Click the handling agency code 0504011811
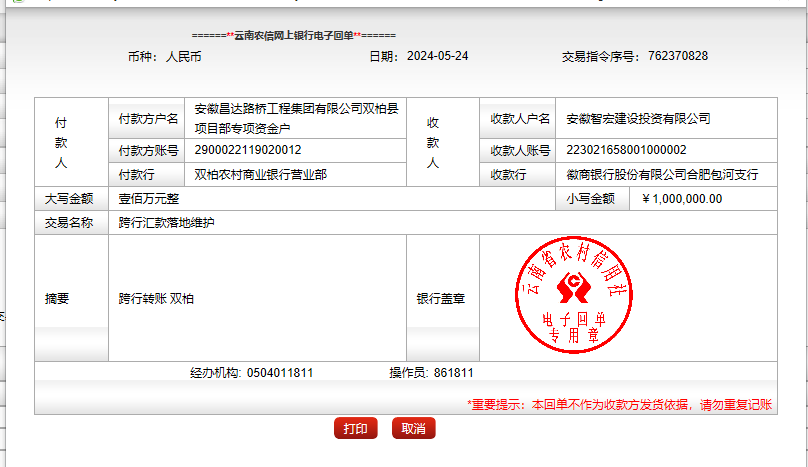808x467 pixels. pos(280,373)
